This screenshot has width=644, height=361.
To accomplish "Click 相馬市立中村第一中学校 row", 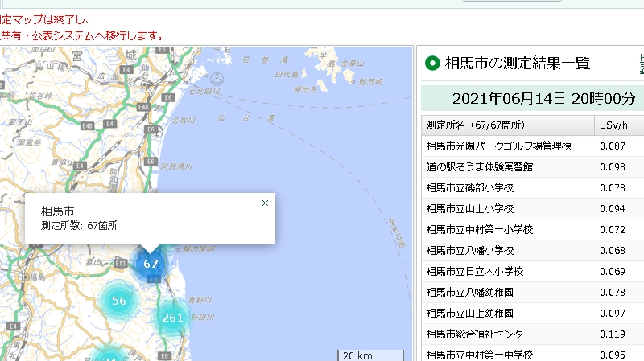I will [490, 355].
